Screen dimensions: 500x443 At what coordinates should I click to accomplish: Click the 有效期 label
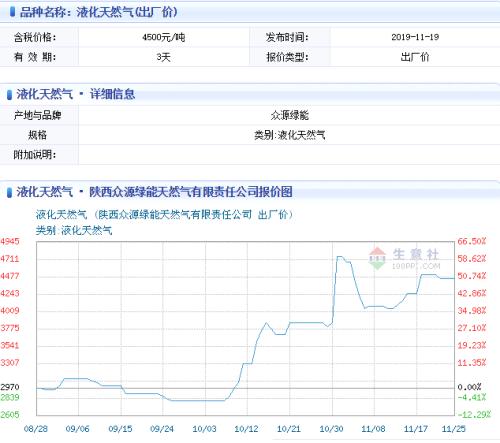click(x=35, y=57)
